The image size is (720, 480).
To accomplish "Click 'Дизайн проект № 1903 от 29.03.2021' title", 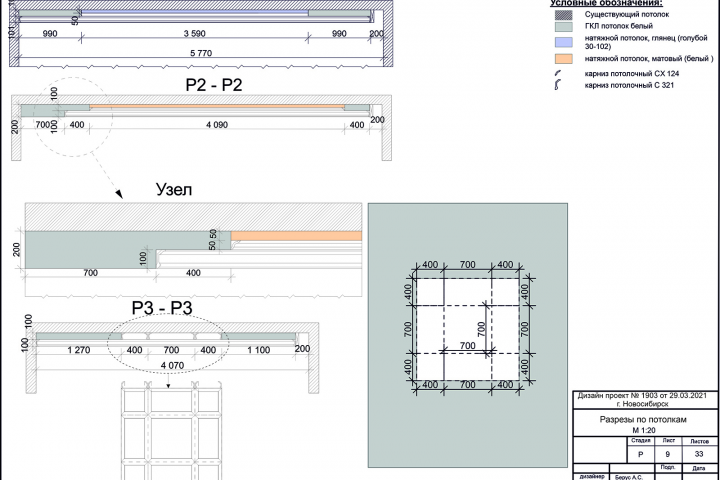I will pyautogui.click(x=642, y=395).
